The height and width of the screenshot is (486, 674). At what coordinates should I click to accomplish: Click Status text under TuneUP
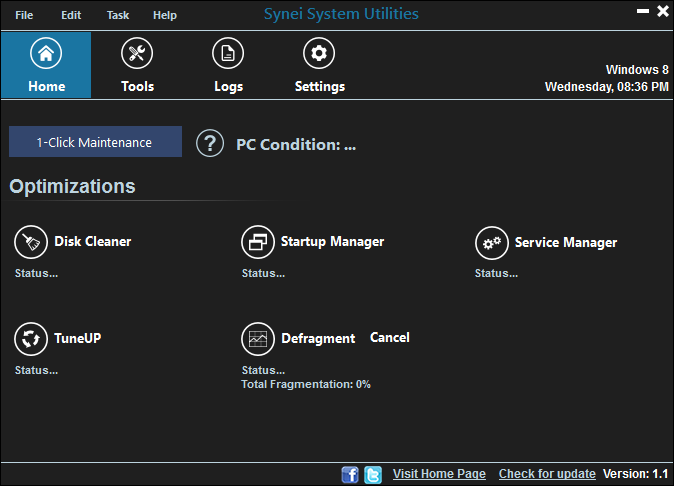coord(37,370)
